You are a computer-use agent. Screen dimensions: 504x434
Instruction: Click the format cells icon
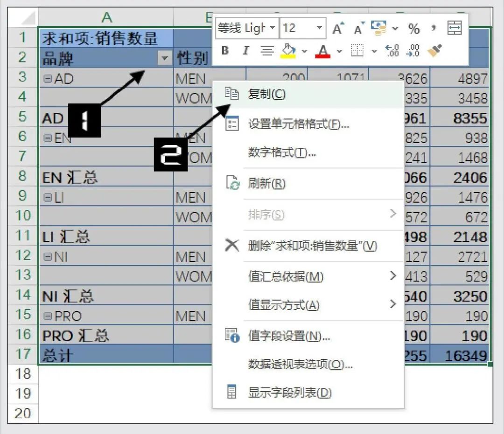232,124
